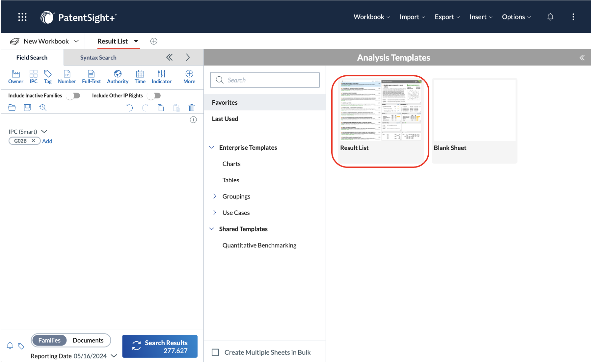Collapse the Shared Templates section

212,229
